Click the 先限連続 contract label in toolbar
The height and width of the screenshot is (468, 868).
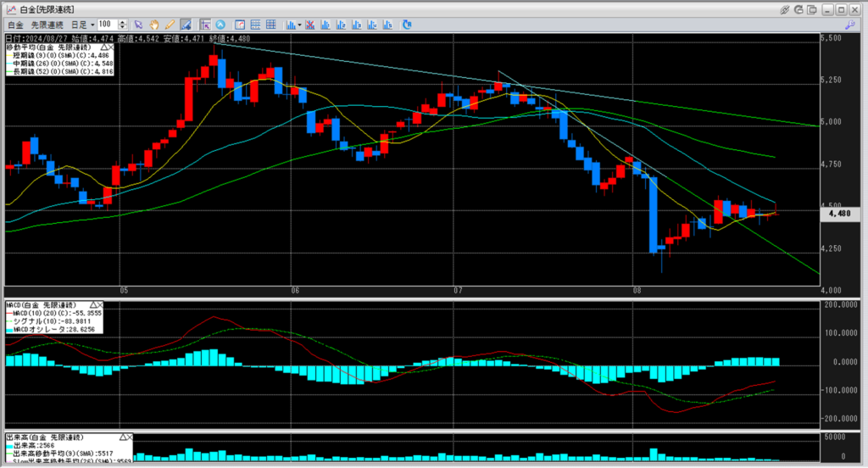point(47,25)
